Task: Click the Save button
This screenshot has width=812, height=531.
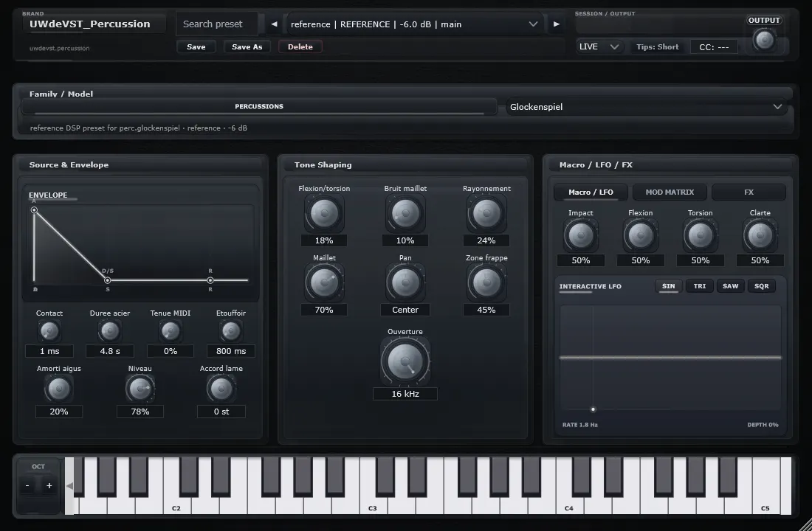Action: pos(196,46)
